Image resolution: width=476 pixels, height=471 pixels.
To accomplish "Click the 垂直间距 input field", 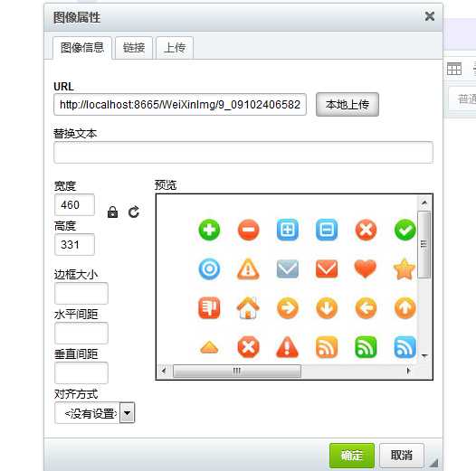I will pyautogui.click(x=81, y=372).
